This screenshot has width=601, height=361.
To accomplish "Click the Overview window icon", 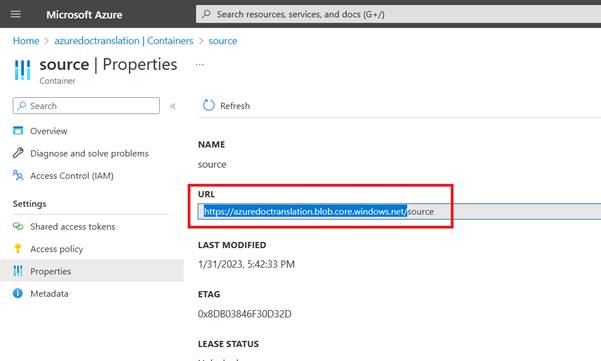I will pyautogui.click(x=18, y=131).
